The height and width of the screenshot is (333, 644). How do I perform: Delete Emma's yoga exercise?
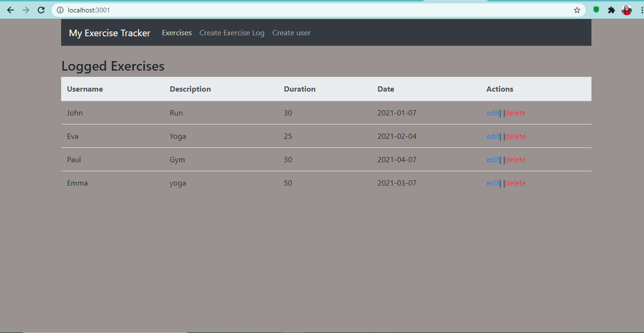tap(515, 183)
